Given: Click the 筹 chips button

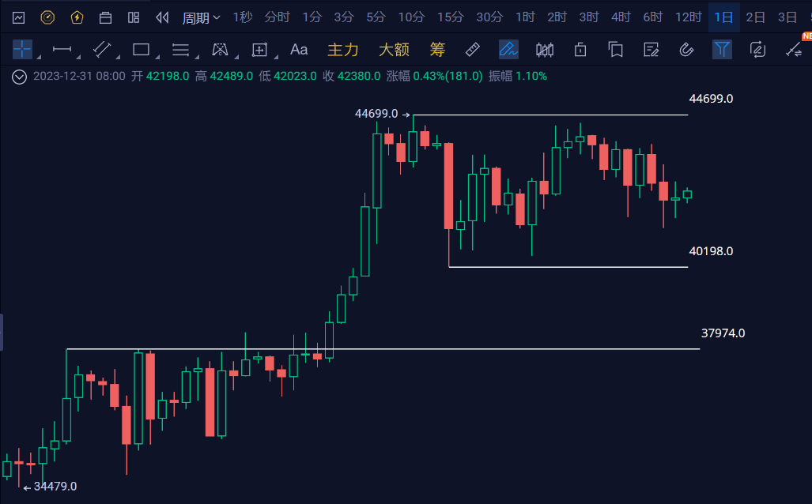Looking at the screenshot, I should (x=437, y=49).
